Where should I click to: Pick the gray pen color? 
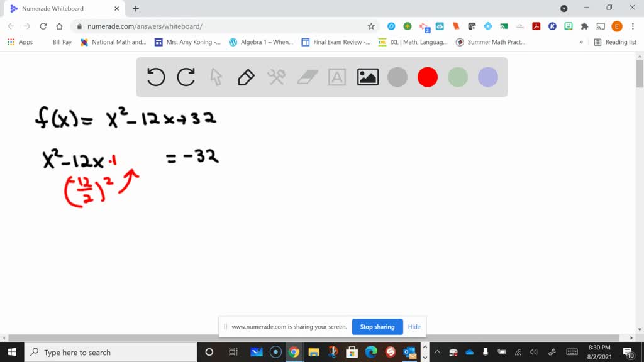397,77
